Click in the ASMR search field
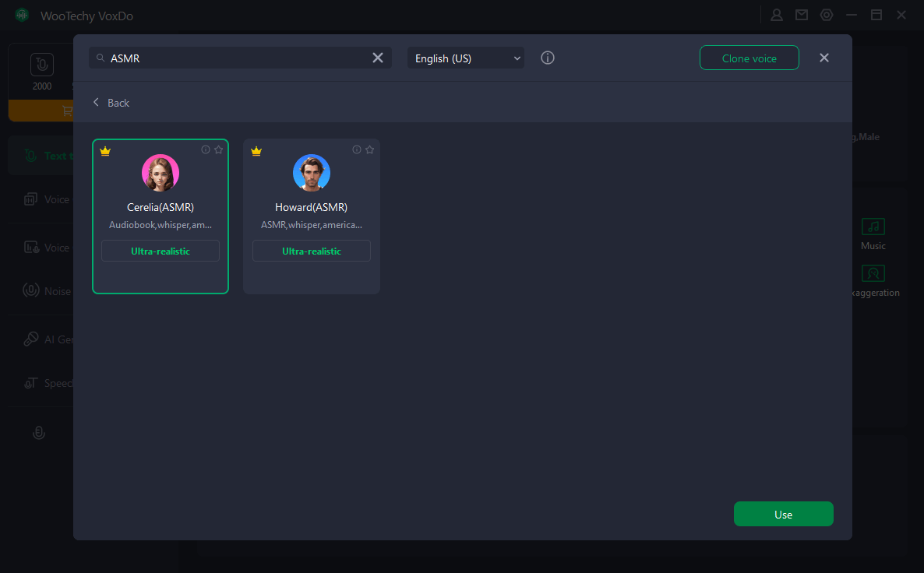This screenshot has width=924, height=573. (240, 58)
